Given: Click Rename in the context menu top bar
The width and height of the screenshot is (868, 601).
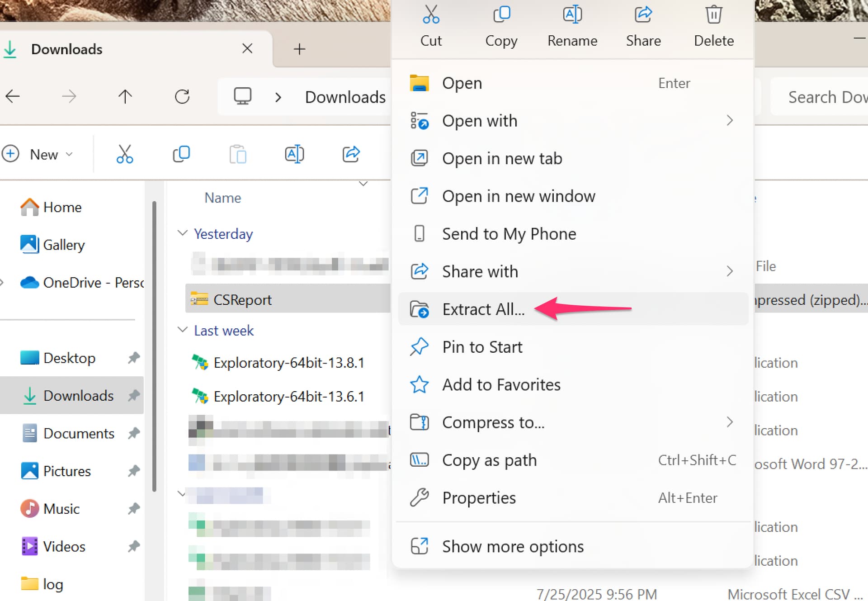Looking at the screenshot, I should pyautogui.click(x=572, y=26).
